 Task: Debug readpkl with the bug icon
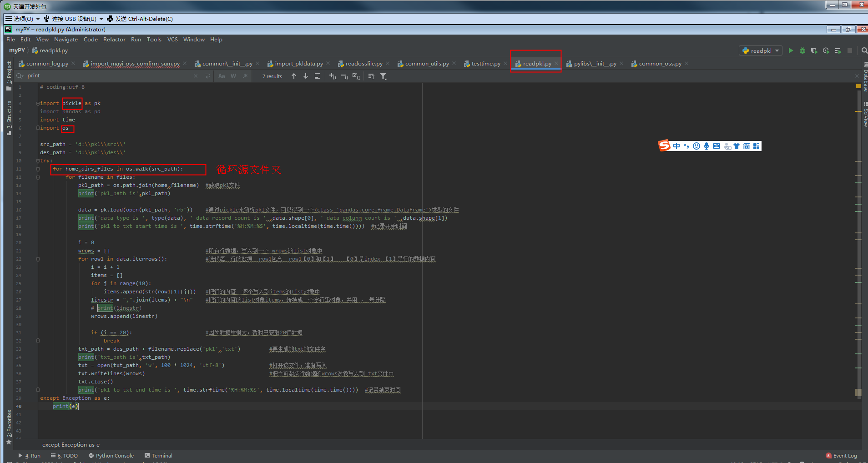pos(802,50)
